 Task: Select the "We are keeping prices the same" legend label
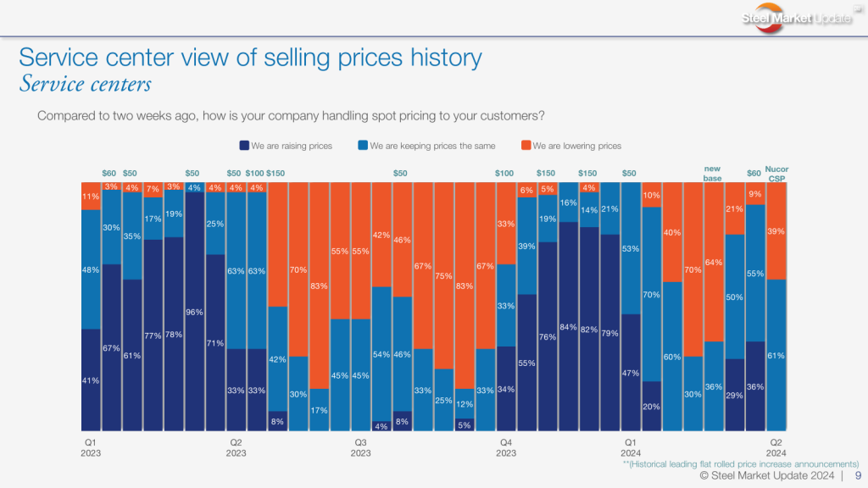pyautogui.click(x=432, y=146)
